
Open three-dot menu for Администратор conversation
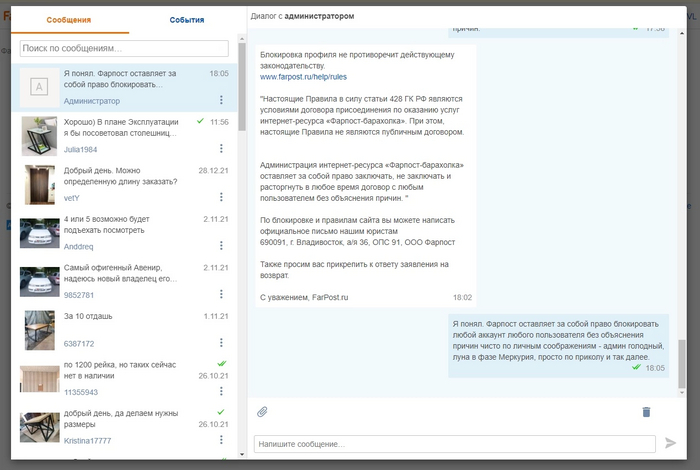221,100
